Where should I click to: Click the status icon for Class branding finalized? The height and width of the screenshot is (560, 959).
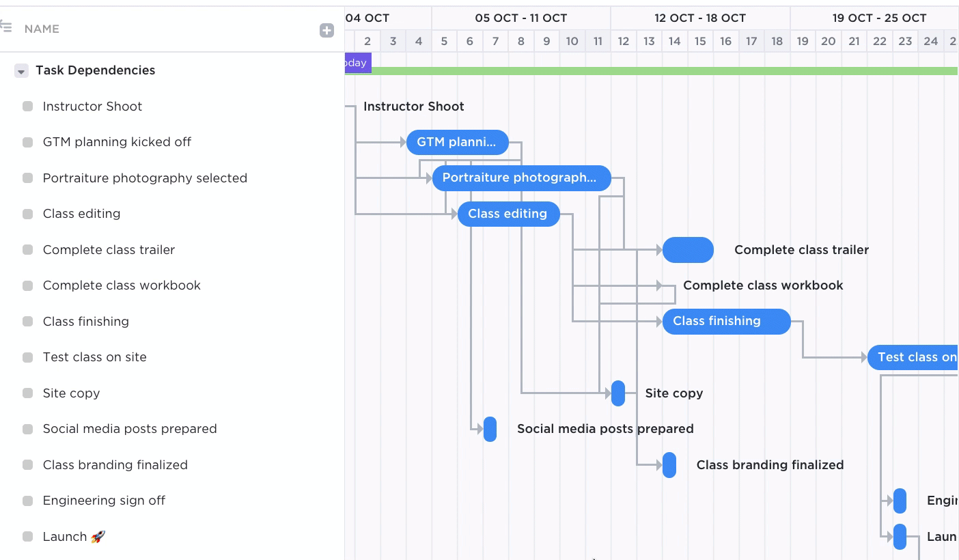27,465
